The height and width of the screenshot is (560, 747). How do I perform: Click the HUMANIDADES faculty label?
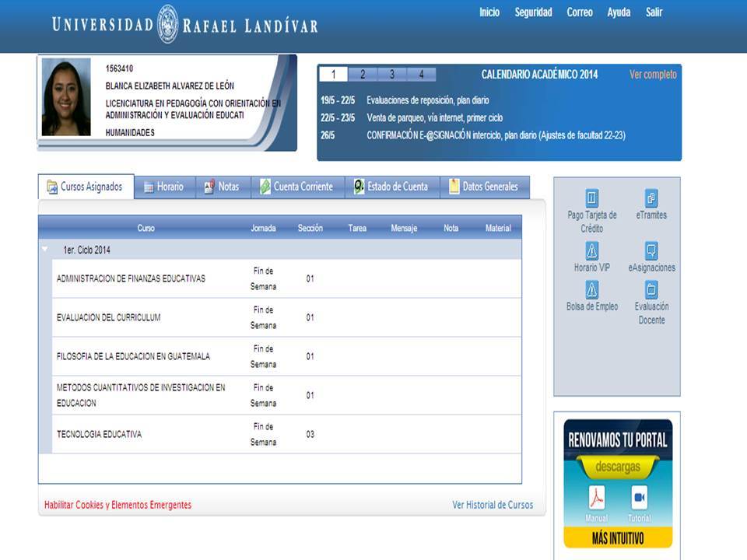[130, 133]
